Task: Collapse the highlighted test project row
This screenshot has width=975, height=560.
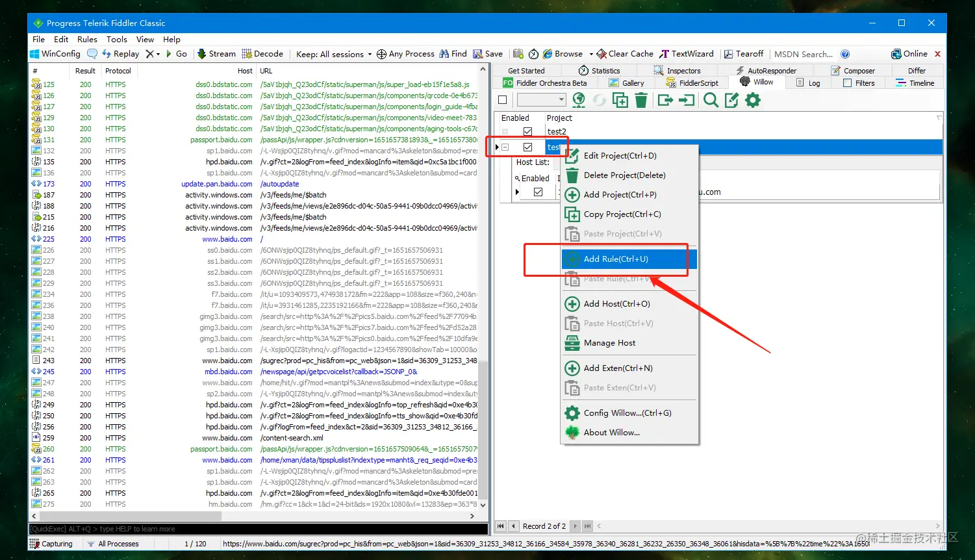Action: point(505,147)
